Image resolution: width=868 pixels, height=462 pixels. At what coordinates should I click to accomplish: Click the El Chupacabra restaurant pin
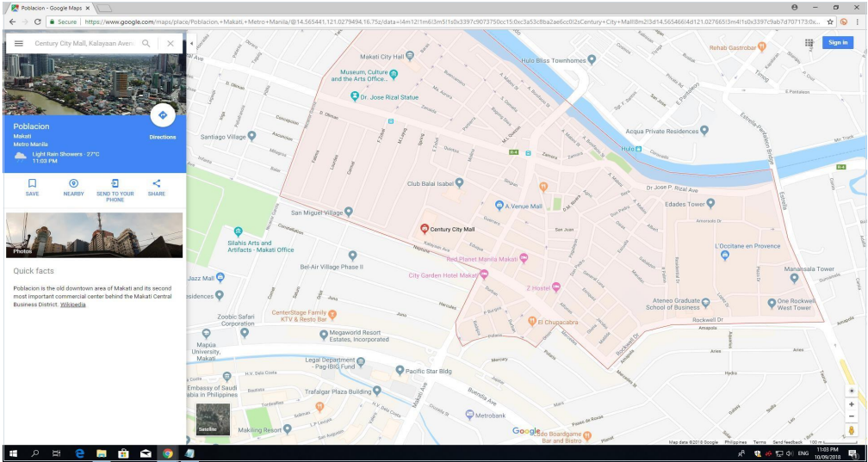(531, 321)
